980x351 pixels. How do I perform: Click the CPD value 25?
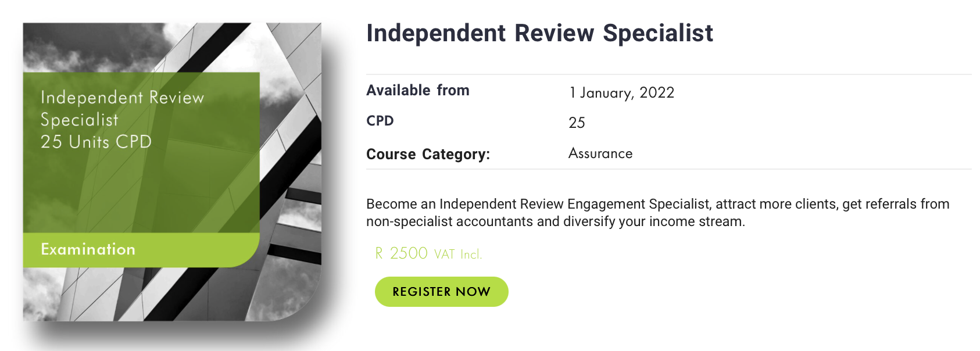tap(577, 123)
